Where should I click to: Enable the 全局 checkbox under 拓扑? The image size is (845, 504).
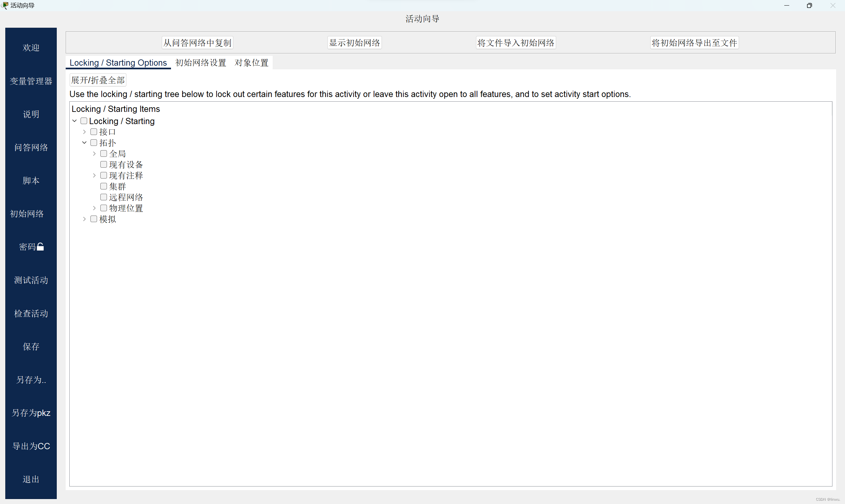(104, 153)
